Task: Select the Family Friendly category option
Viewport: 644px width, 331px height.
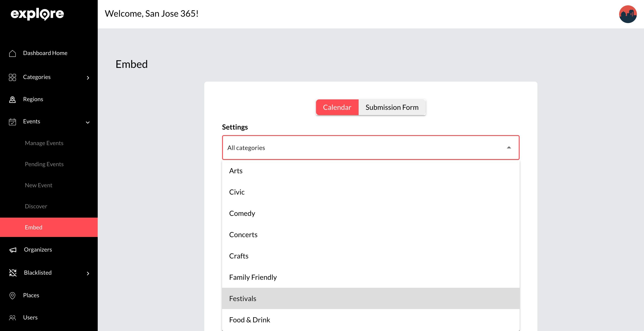Action: pos(253,277)
